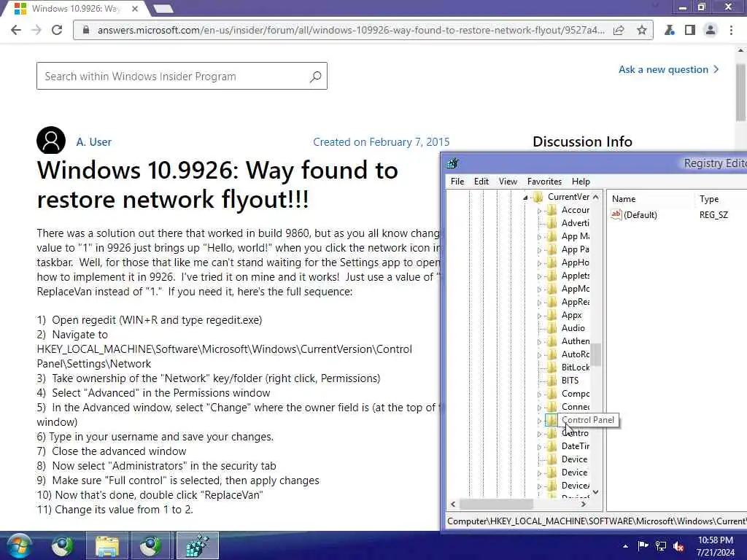The height and width of the screenshot is (560, 747).
Task: Click the registry tree vertical scrollbar thumb
Action: 596,355
